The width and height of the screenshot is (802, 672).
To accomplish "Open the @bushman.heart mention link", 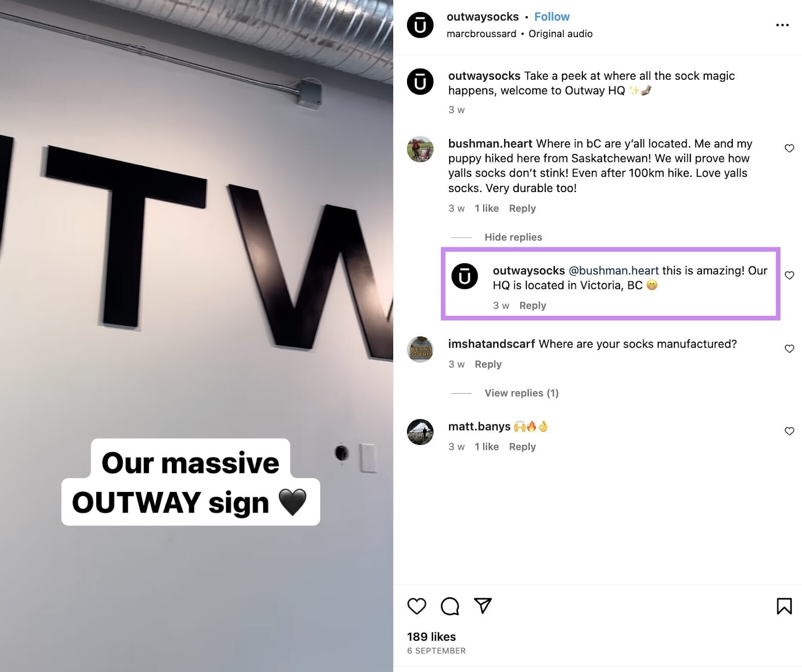I will 614,271.
